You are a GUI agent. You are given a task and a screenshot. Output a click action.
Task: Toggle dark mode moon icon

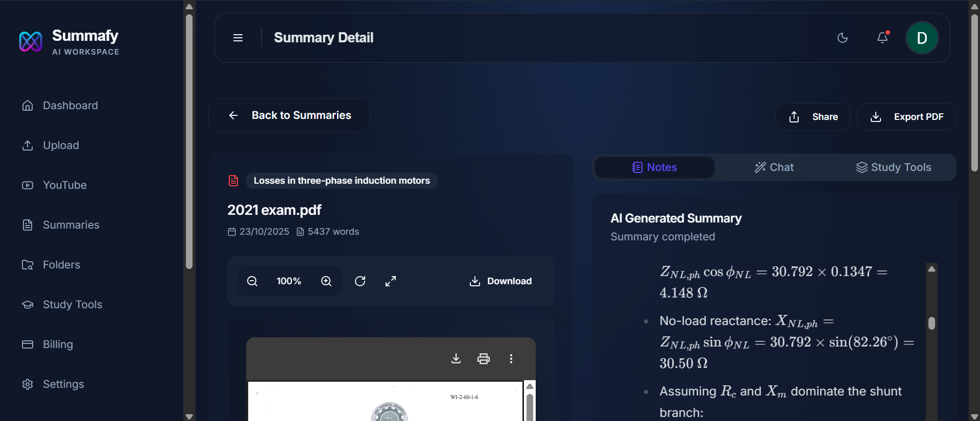(843, 38)
